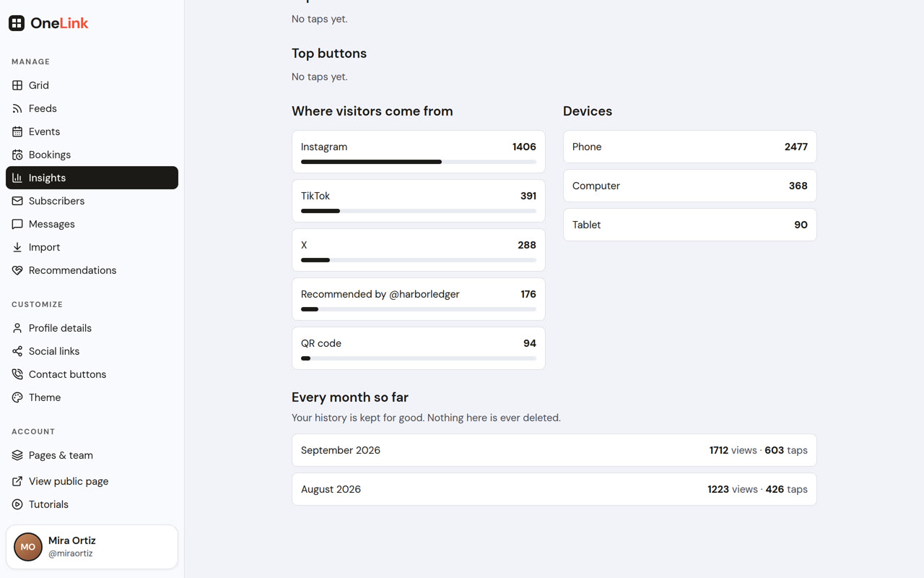Open the Theme customization page
This screenshot has width=924, height=578.
click(92, 397)
